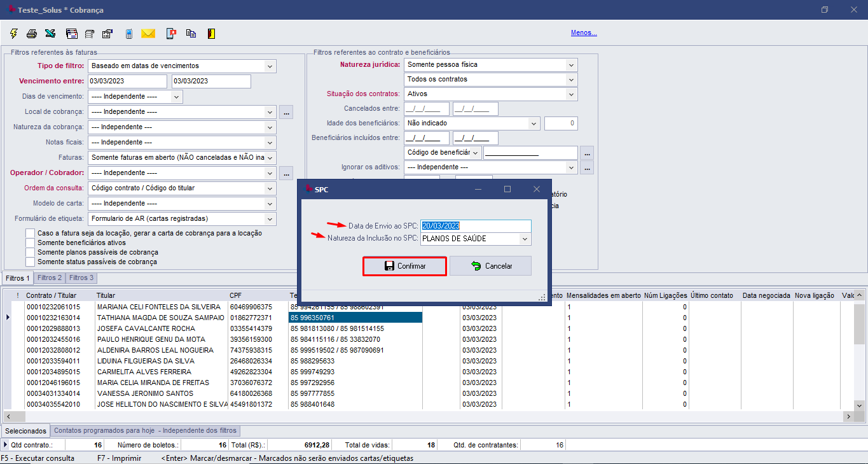The height and width of the screenshot is (464, 868).
Task: Click grid horizontal scrollbar right arrow
Action: 848,416
